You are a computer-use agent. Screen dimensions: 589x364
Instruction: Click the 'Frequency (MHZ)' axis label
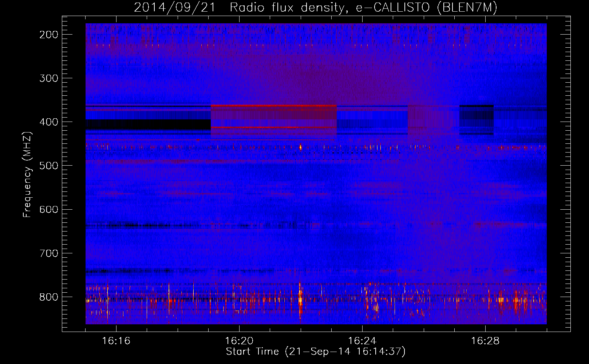coord(27,174)
